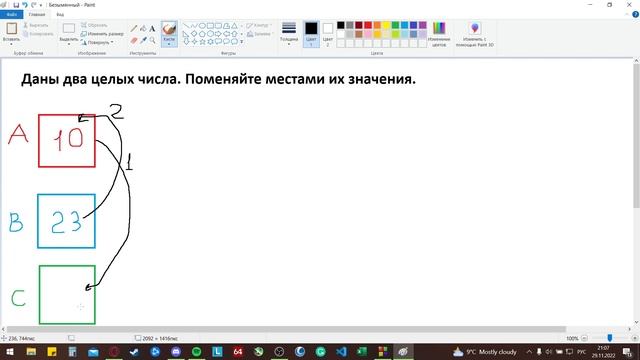Click Resize (Изменить размер) button

pos(102,34)
